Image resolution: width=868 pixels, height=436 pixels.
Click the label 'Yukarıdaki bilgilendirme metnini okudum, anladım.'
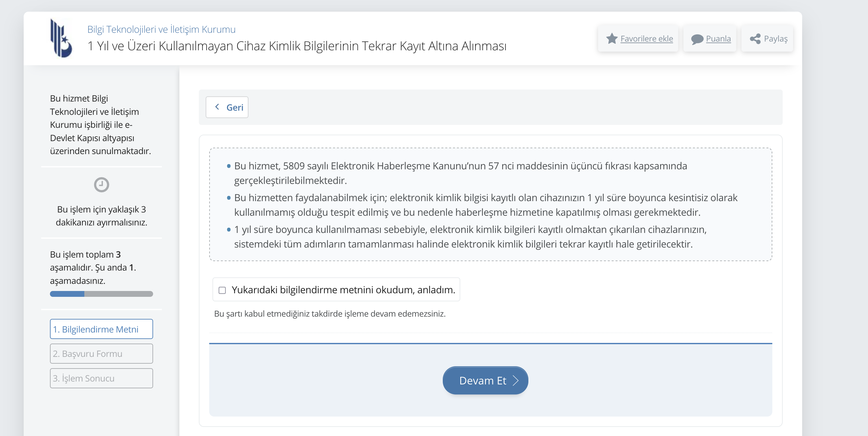(x=344, y=290)
